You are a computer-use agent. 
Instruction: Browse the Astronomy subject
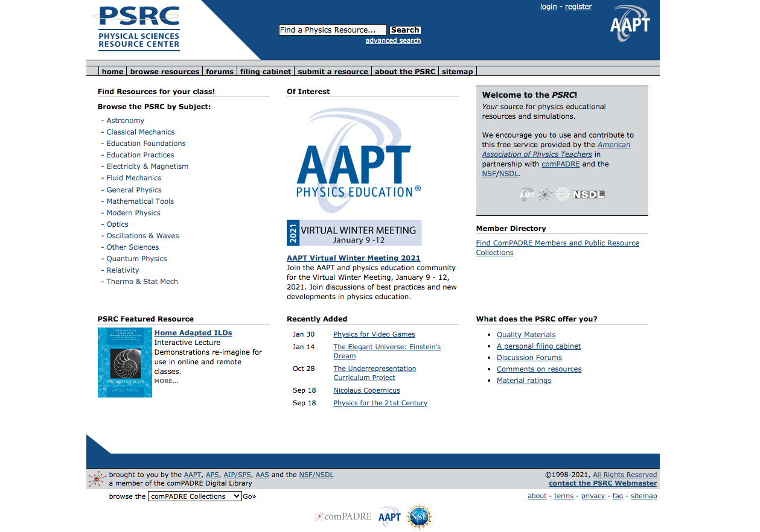126,121
